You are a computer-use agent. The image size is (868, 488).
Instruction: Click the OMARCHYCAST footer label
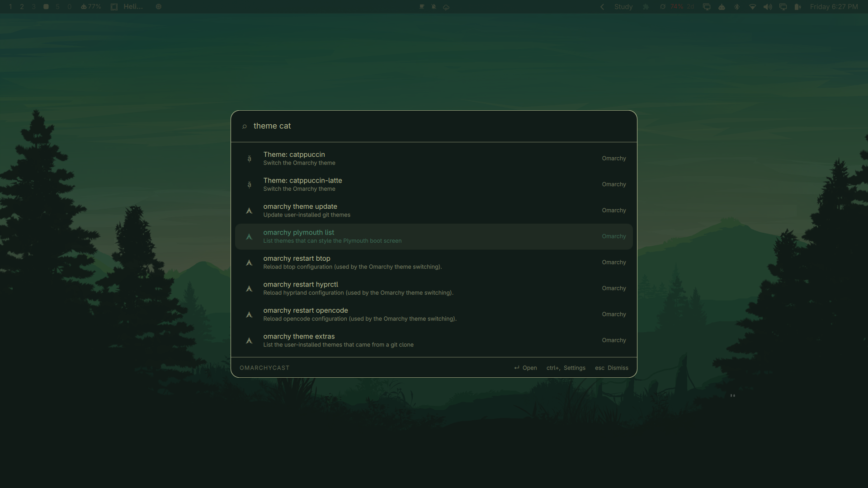pos(264,368)
